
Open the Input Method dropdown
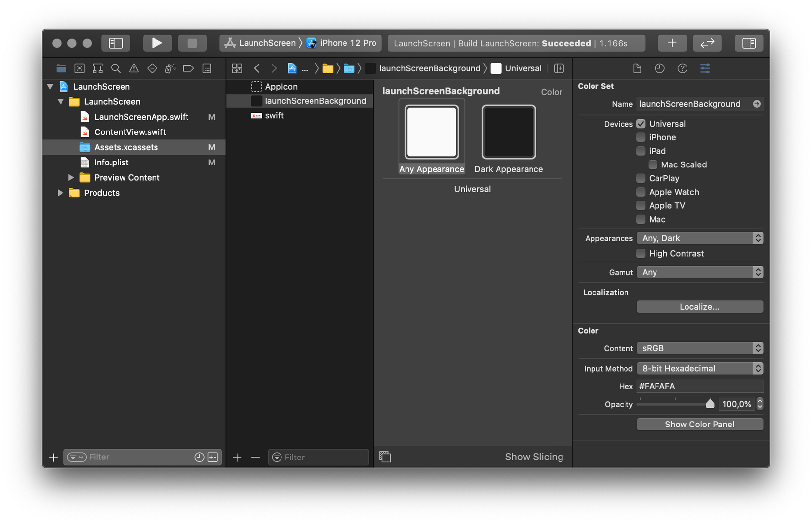click(x=699, y=368)
